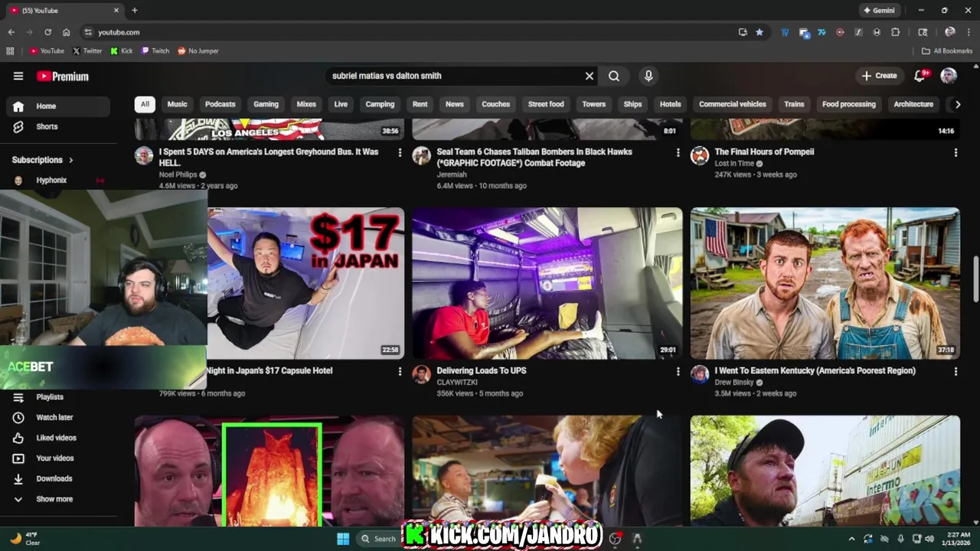
Task: Open the Twitch bookmark in bookmarks bar
Action: [x=155, y=51]
